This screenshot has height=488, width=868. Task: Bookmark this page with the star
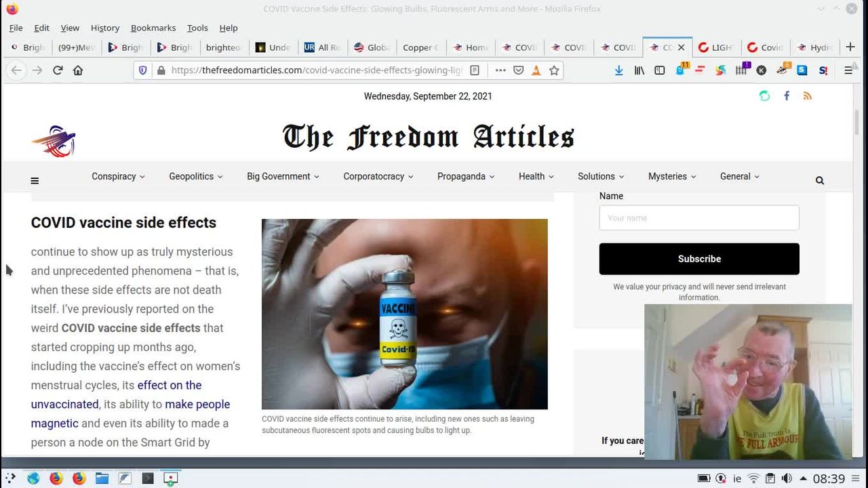tap(554, 70)
